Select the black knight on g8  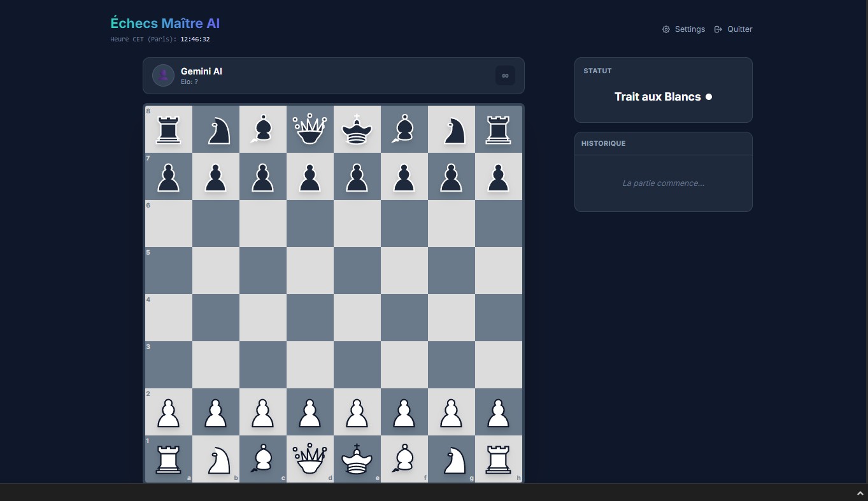(451, 129)
